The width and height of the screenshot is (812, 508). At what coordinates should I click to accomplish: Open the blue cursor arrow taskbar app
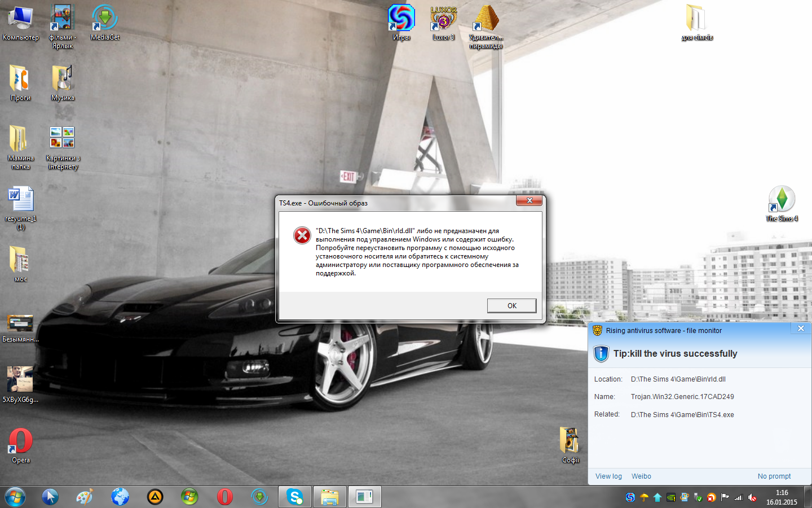50,497
